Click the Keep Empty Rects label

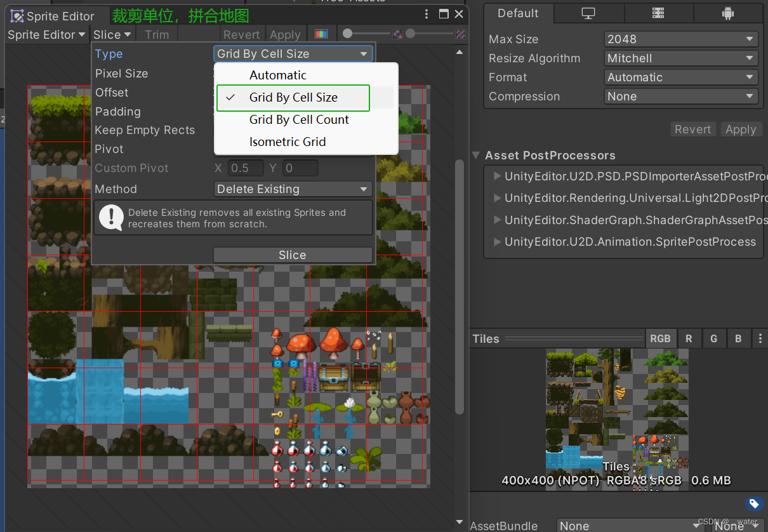point(145,130)
